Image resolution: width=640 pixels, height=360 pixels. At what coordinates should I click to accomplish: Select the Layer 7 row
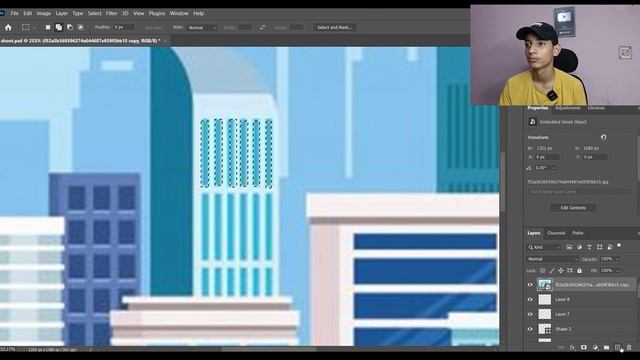(x=580, y=314)
